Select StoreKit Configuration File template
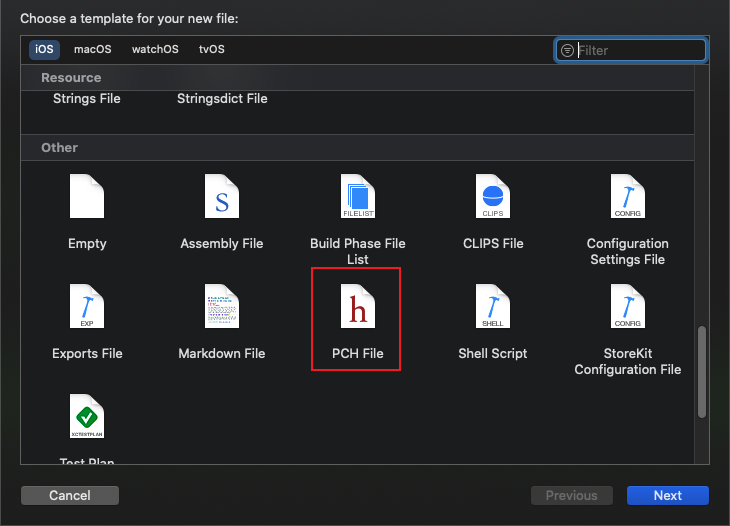The height and width of the screenshot is (526, 730). click(627, 308)
